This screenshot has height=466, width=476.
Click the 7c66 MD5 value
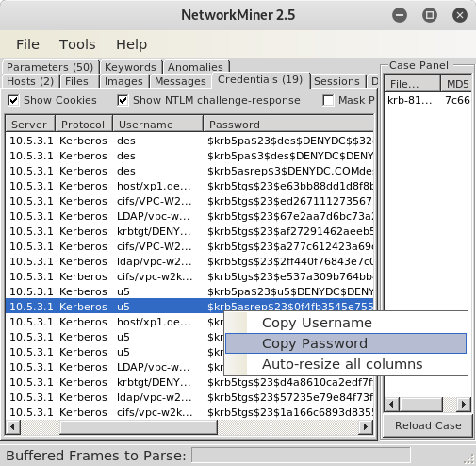click(457, 100)
